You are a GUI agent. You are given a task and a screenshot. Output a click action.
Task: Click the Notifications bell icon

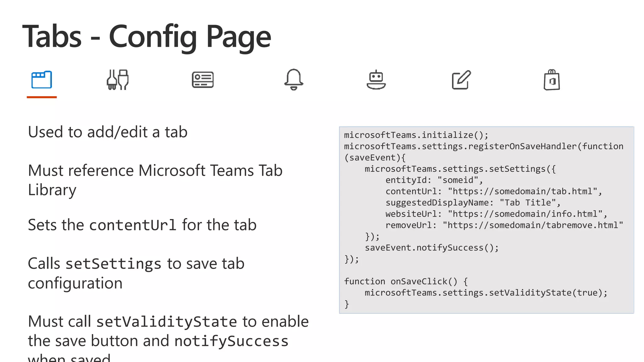click(x=294, y=80)
